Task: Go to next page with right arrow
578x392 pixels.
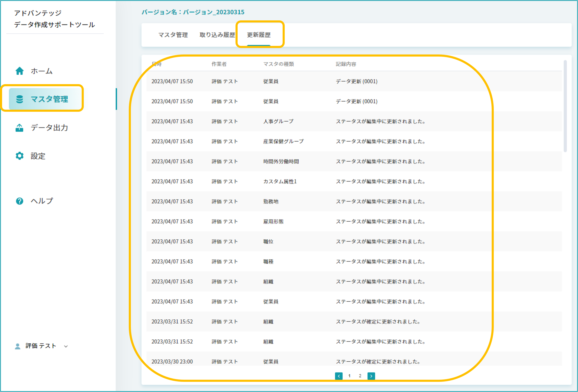Action: pos(371,376)
